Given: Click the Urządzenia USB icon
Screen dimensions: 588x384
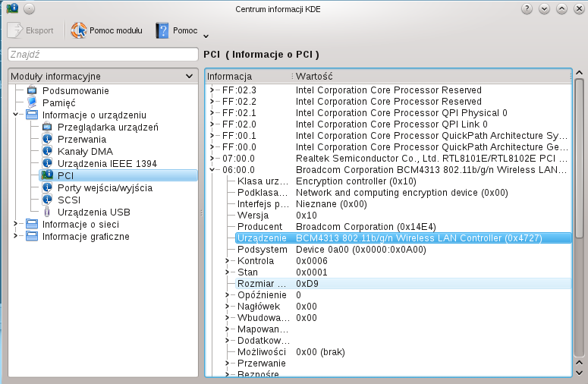Looking at the screenshot, I should pyautogui.click(x=47, y=212).
